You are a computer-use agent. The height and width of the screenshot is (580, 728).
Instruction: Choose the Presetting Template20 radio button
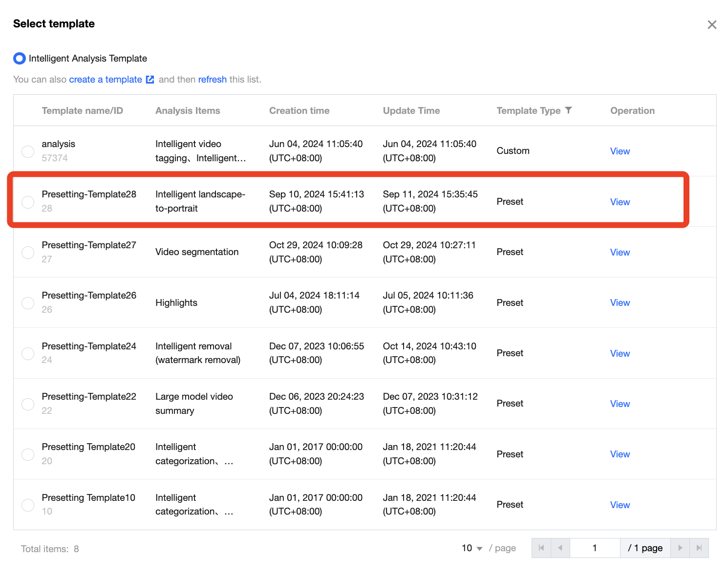pos(28,454)
